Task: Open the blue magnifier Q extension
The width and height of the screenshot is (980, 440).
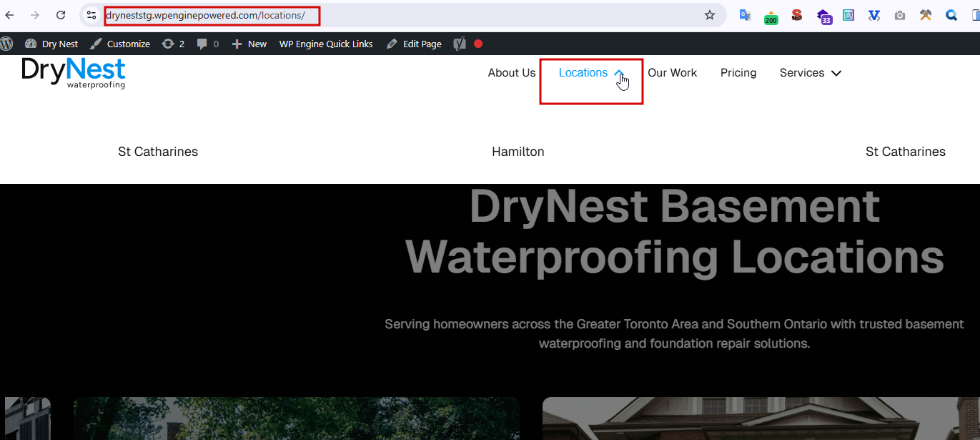Action: pos(951,15)
